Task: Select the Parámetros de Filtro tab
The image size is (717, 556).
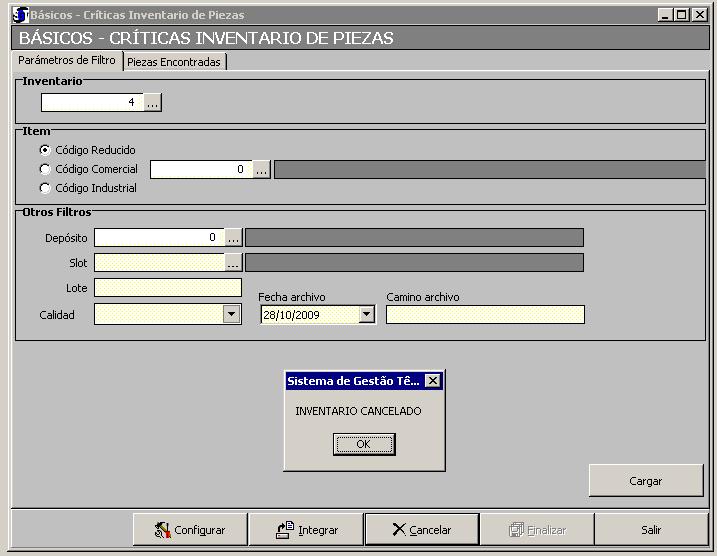Action: pos(67,61)
